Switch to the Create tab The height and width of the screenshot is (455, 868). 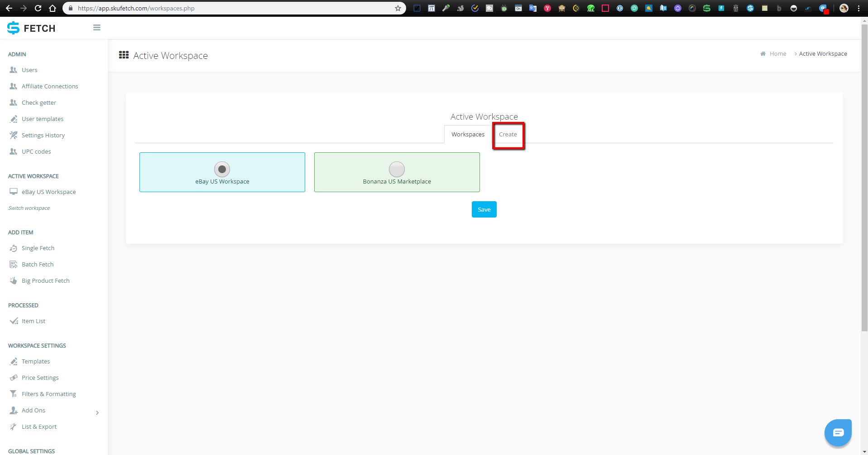point(508,134)
